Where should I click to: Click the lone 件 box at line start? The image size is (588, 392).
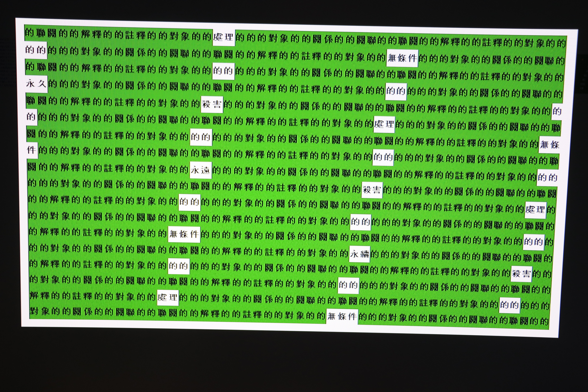(32, 150)
